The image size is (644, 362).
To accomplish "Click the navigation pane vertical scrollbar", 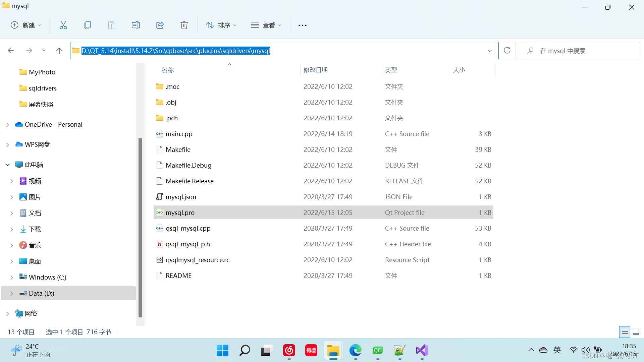I will coord(140,228).
